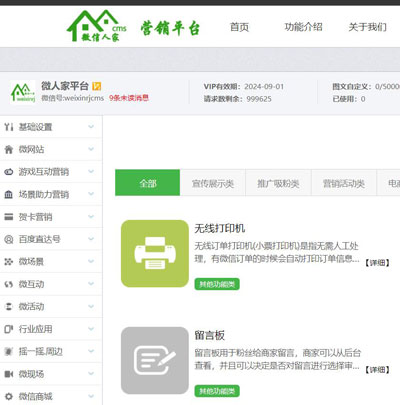Viewport: 400px width, 405px height.
Task: Expand the 摇一摇周边 chevron
Action: 91,351
